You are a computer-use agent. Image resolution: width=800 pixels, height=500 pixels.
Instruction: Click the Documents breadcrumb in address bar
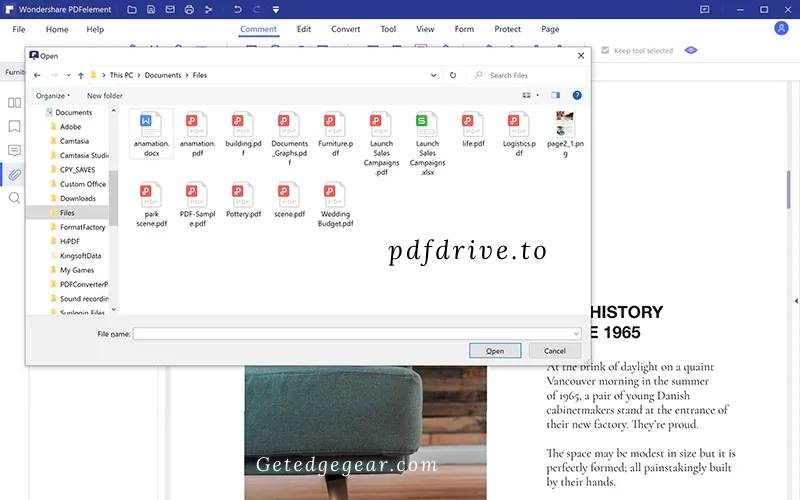[163, 75]
